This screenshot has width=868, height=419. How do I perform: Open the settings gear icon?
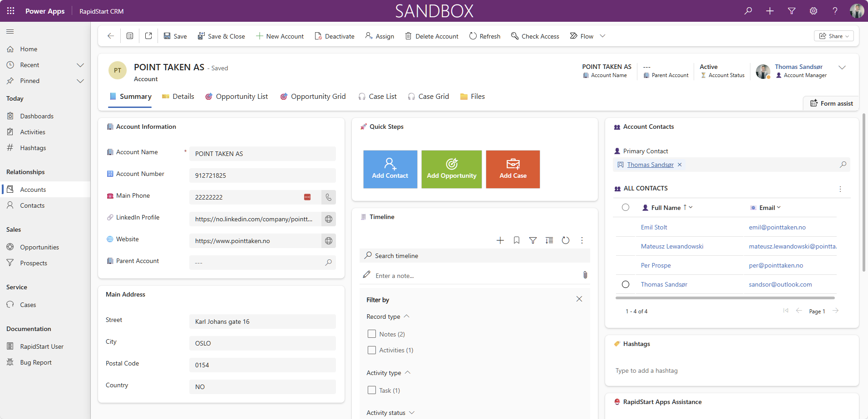point(814,11)
